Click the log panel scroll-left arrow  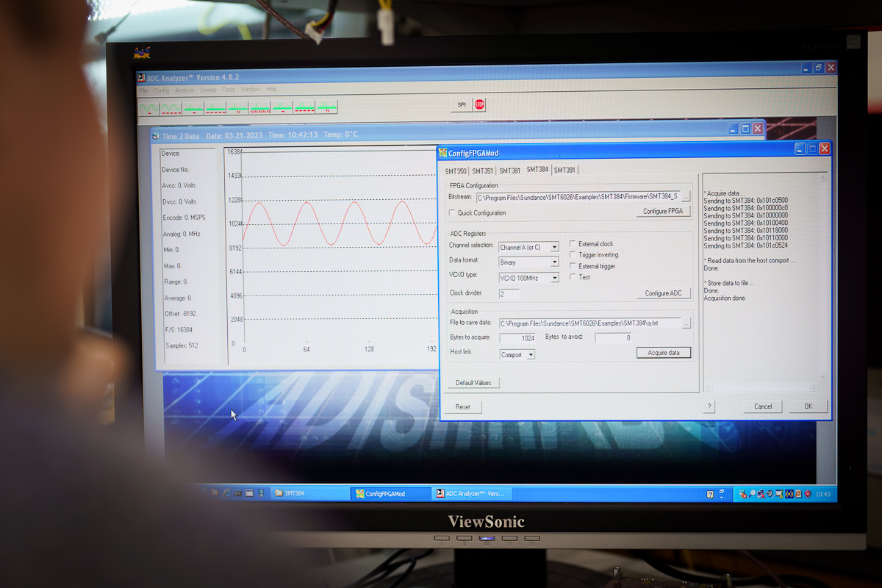[706, 387]
